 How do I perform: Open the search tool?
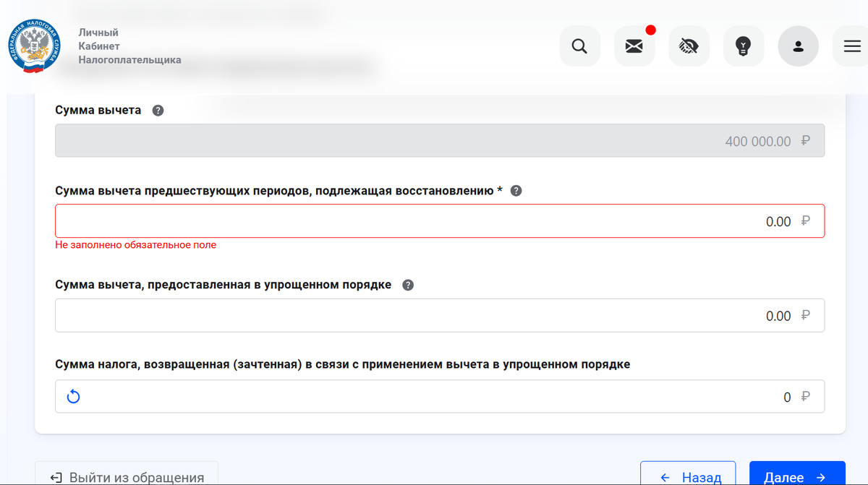tap(579, 46)
